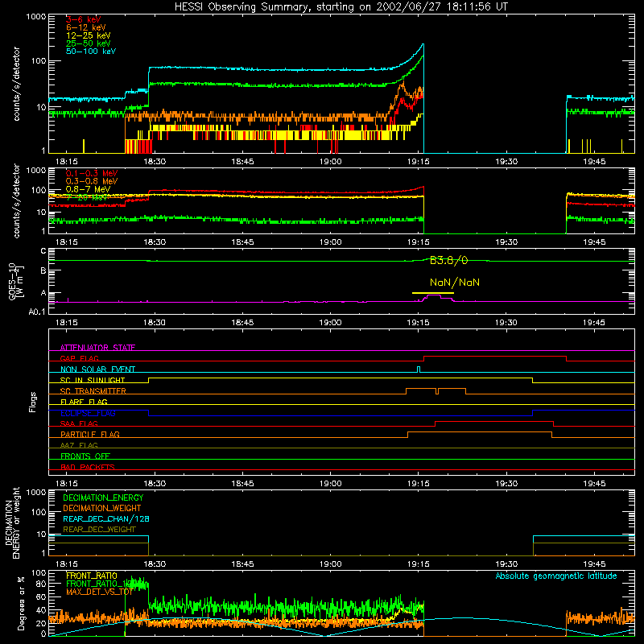Screen dimensions: 644x644
Task: Click the DECIMATION ENERGY or weight axis title
Action: tap(12, 522)
